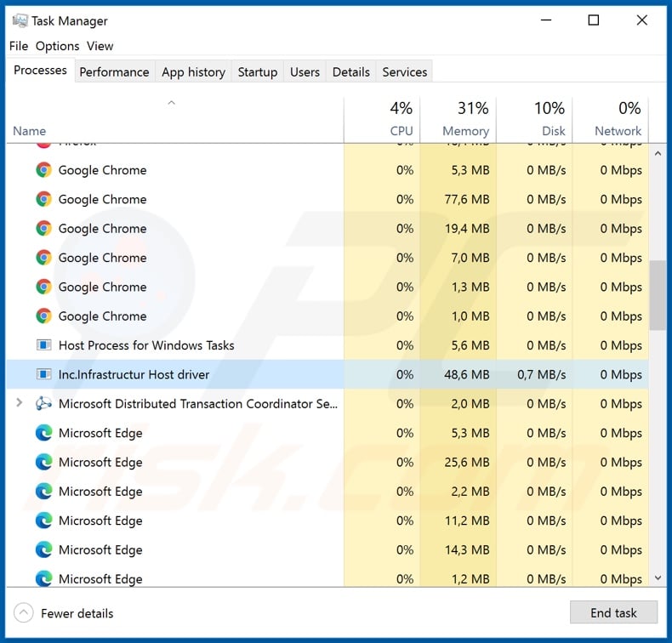Switch to the Performance tab
672x643 pixels.
tap(115, 72)
